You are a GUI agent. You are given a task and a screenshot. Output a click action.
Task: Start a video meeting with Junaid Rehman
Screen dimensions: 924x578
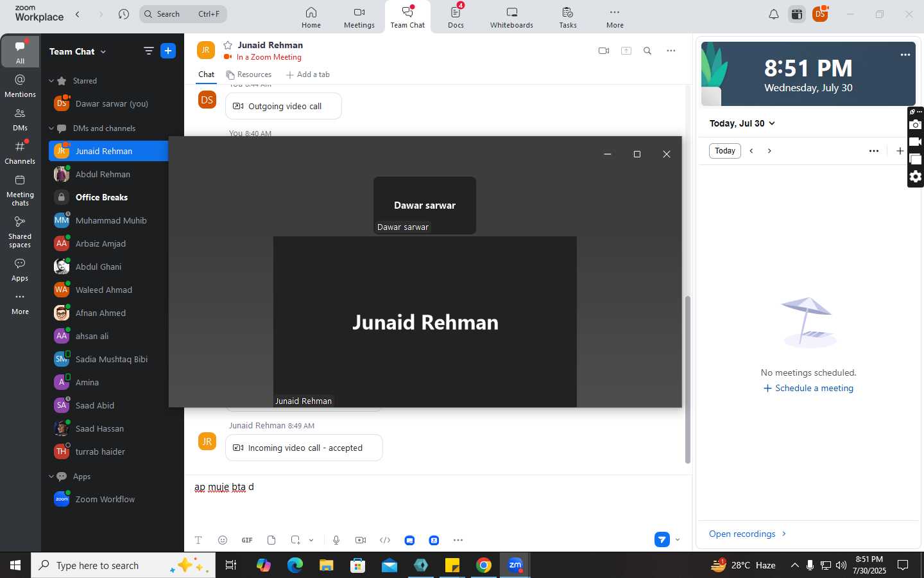click(x=603, y=51)
